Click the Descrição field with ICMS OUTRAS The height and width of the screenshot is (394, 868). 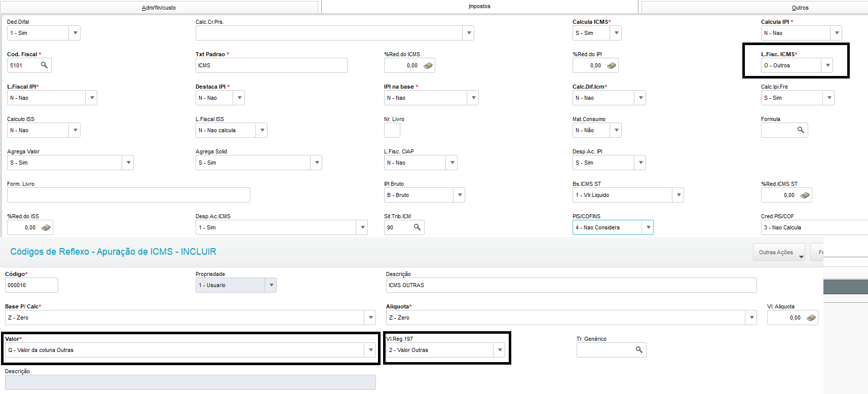click(x=572, y=285)
